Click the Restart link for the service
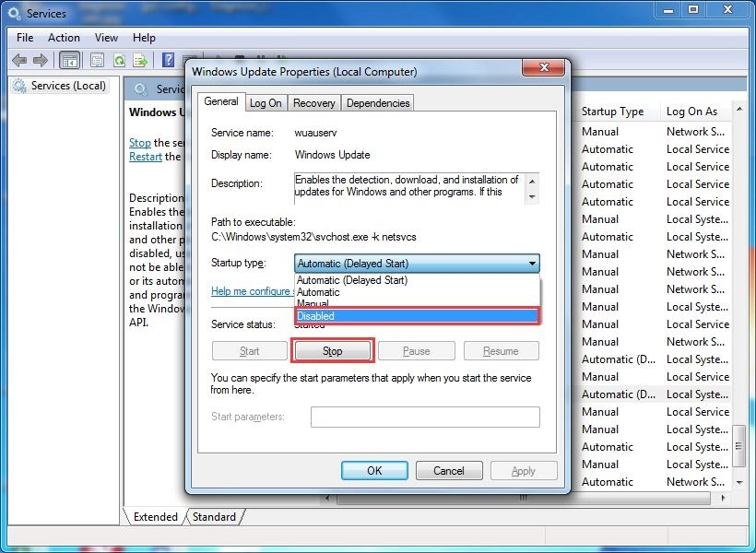This screenshot has width=756, height=553. tap(145, 156)
